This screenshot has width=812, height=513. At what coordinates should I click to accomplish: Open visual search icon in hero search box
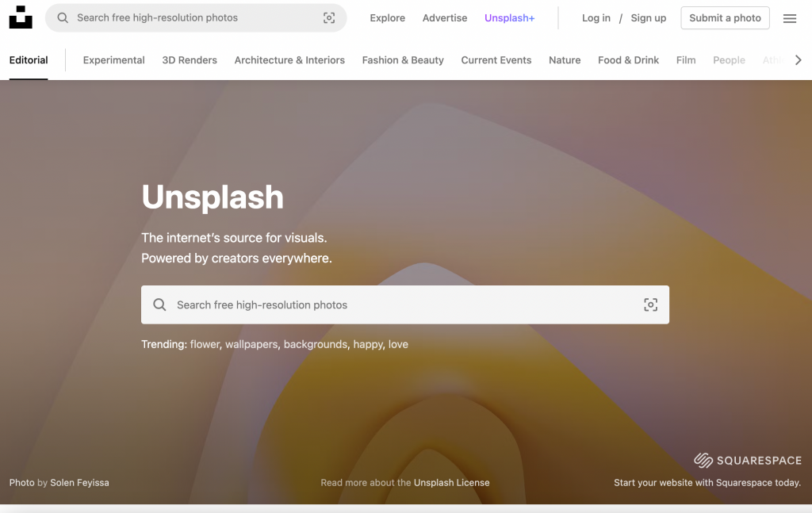[x=650, y=304]
